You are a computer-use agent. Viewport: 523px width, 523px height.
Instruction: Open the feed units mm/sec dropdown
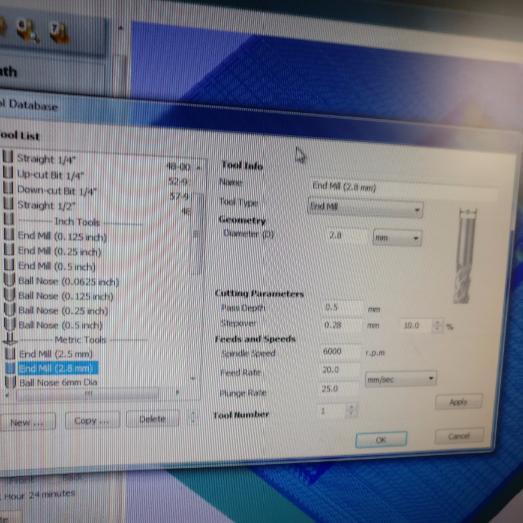click(400, 379)
